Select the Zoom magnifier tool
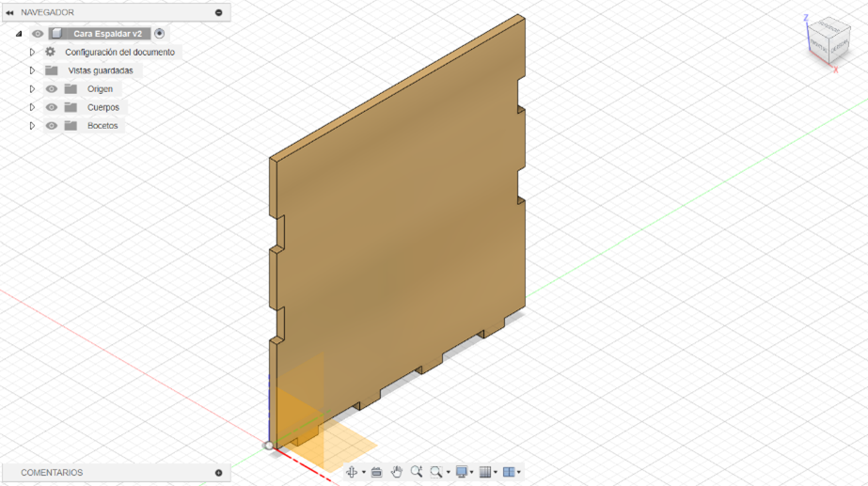This screenshot has width=868, height=486. coord(417,472)
